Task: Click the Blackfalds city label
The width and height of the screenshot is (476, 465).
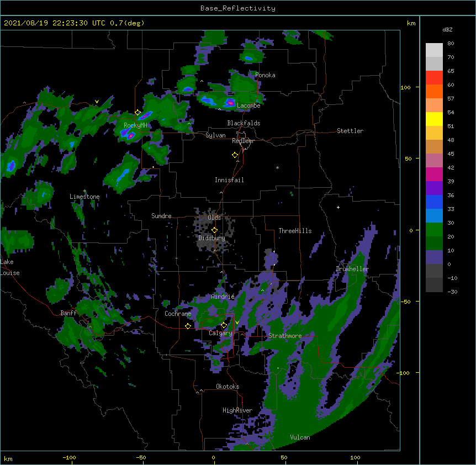Action: 244,123
